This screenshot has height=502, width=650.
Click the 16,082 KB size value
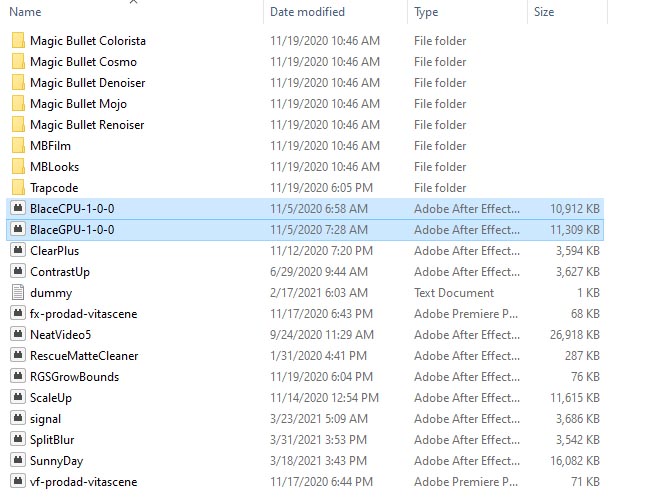click(575, 461)
